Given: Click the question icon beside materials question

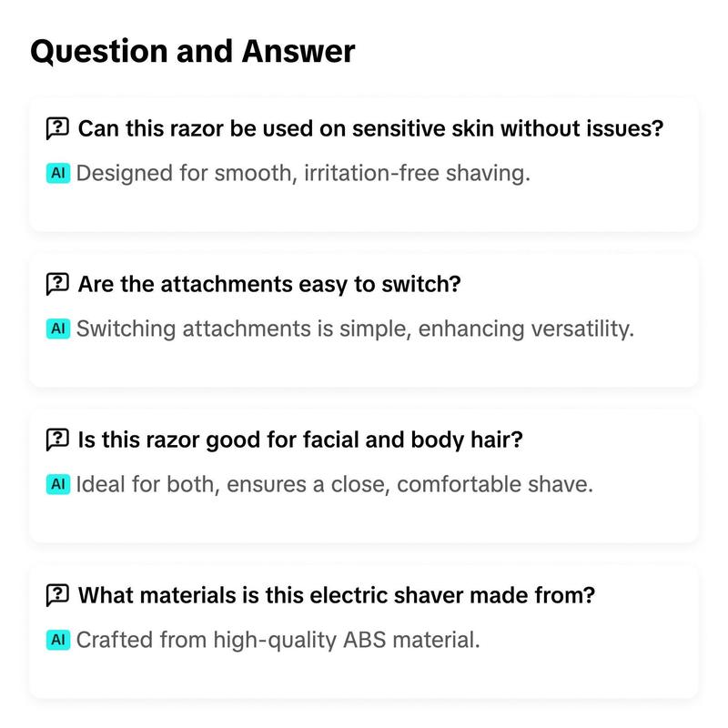Looking at the screenshot, I should pyautogui.click(x=57, y=595).
